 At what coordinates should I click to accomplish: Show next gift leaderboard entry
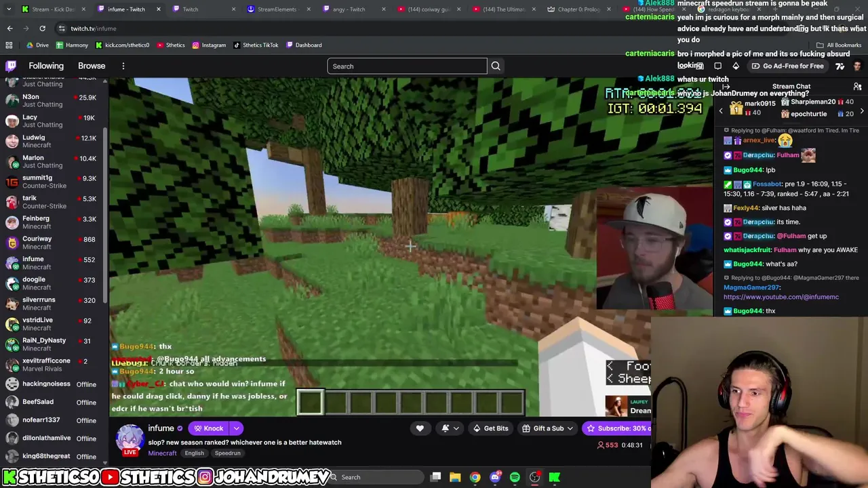coord(862,110)
